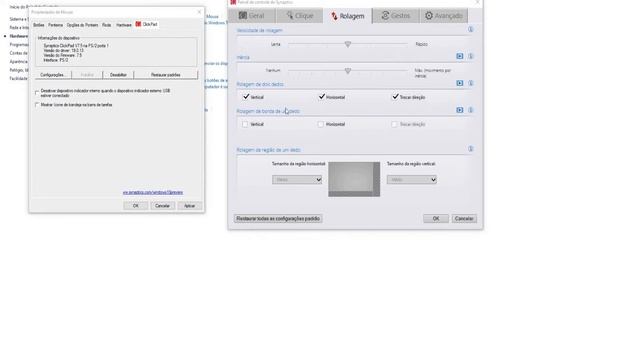Click Cancelar in Synaptics control panel
Image resolution: width=640 pixels, height=360 pixels.
pyautogui.click(x=464, y=219)
